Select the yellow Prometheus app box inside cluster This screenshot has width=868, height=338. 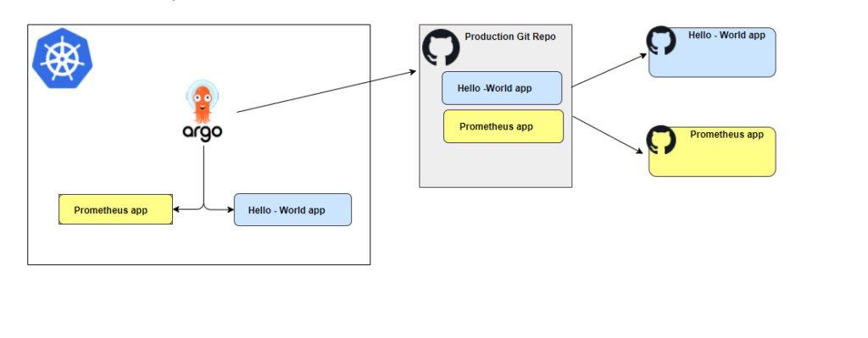pos(115,209)
